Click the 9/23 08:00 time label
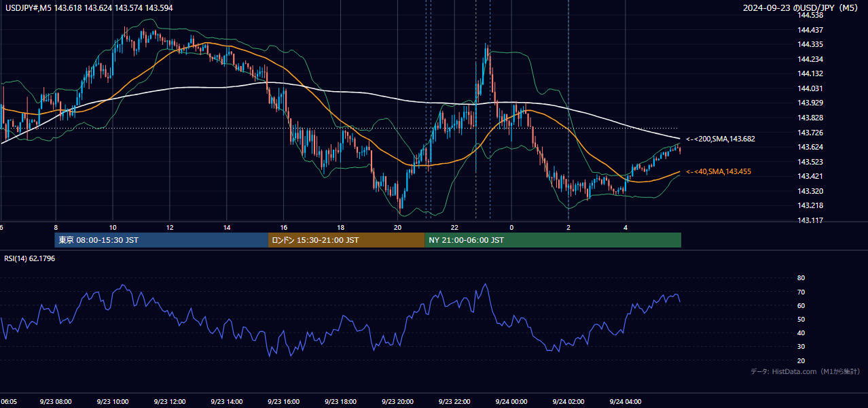Image resolution: width=868 pixels, height=408 pixels. [56, 402]
